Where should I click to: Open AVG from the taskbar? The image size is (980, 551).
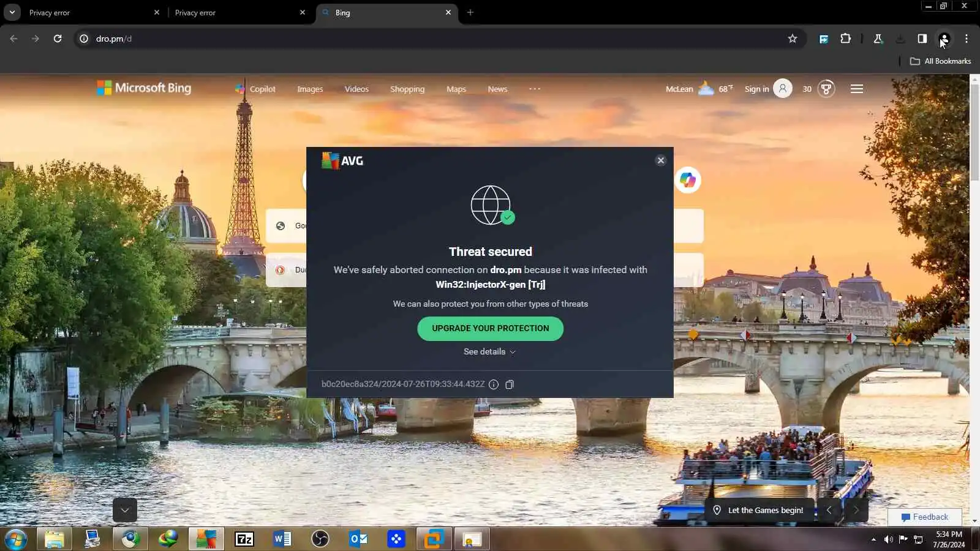(206, 539)
